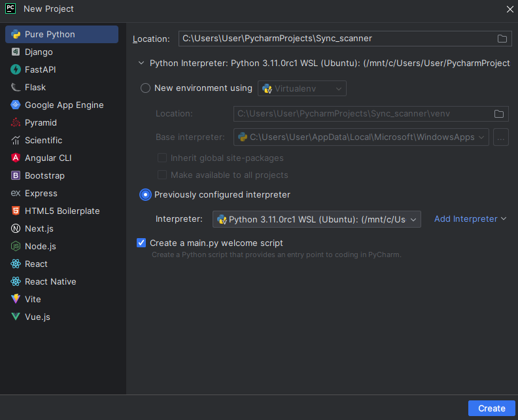Click the Node.js hexagon icon
Image resolution: width=518 pixels, height=420 pixels.
(x=16, y=246)
